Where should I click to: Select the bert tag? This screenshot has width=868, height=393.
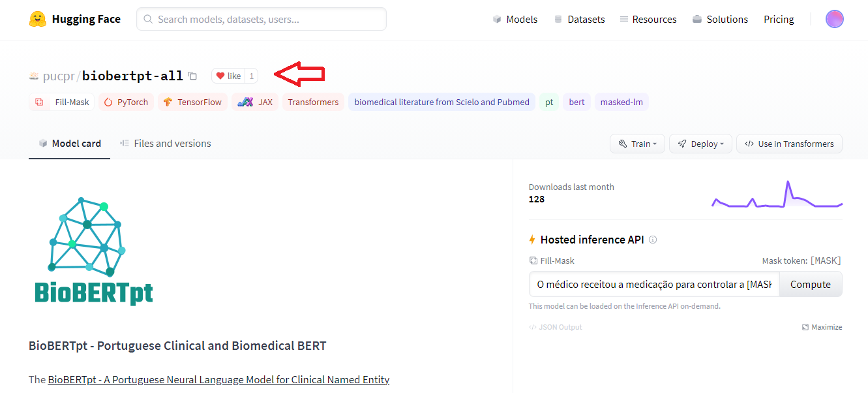pos(576,102)
